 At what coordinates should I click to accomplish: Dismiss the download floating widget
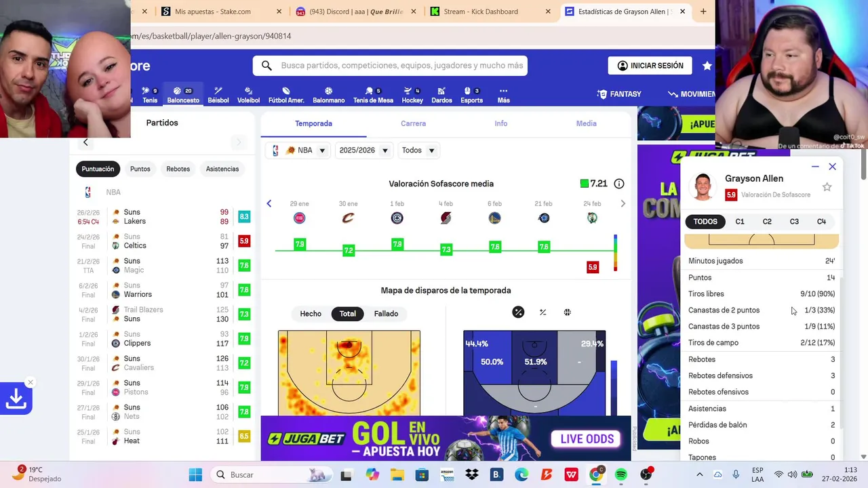point(30,382)
